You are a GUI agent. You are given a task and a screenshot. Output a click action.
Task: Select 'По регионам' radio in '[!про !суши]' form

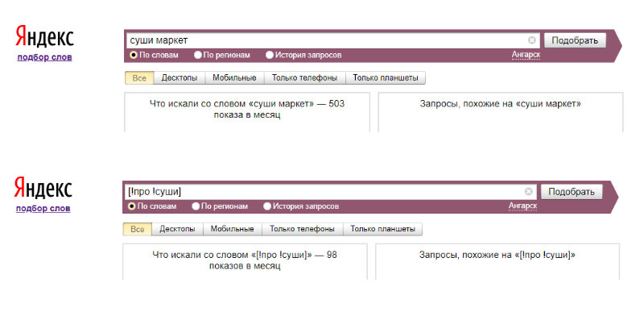click(196, 206)
